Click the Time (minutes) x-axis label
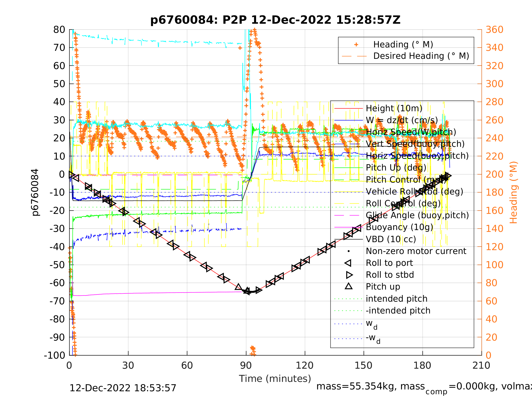Screen dimensions: 532x399 pos(275,379)
